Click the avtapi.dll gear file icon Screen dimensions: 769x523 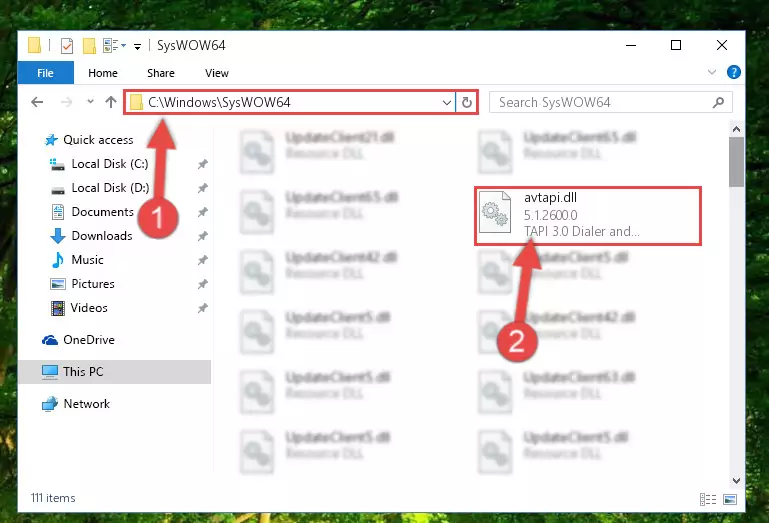[x=495, y=212]
